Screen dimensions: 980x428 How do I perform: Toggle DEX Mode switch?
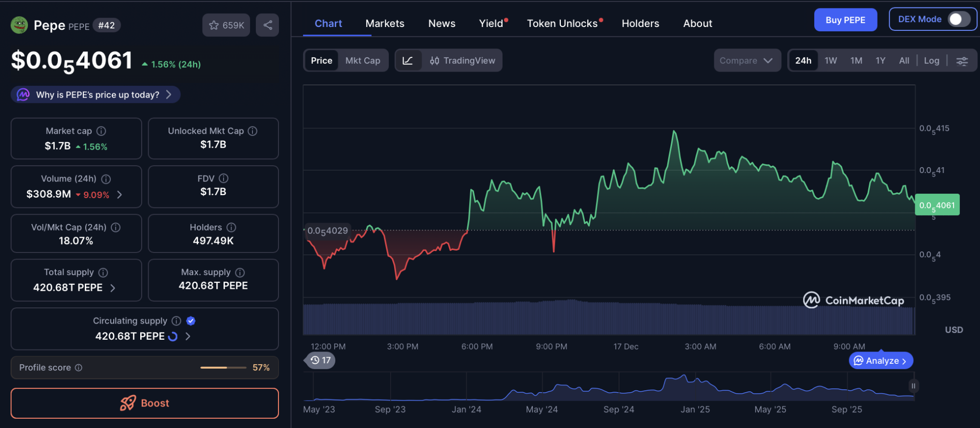(958, 20)
